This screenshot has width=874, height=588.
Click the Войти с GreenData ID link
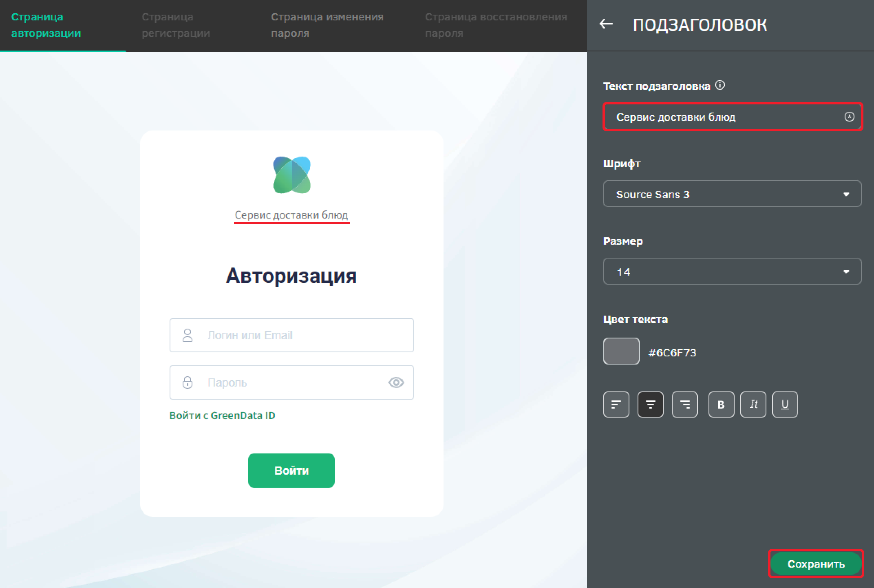222,416
